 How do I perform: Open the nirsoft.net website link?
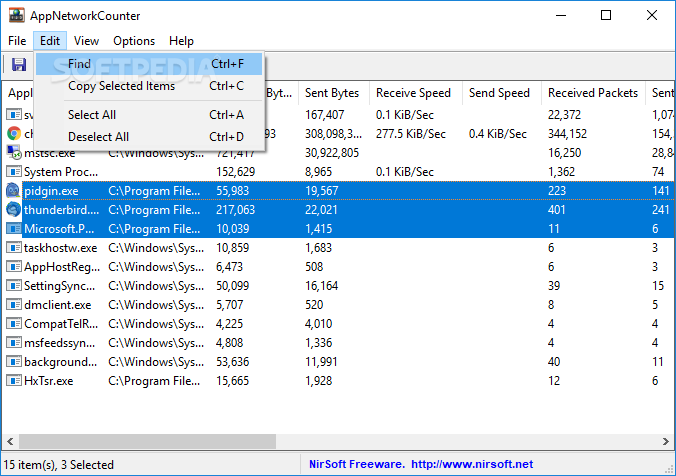point(472,464)
